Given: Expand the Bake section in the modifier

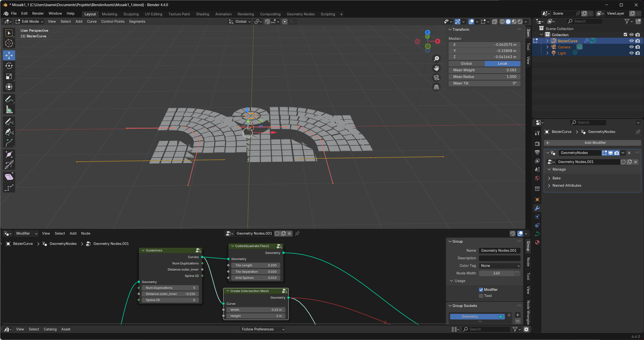Looking at the screenshot, I should coord(556,178).
